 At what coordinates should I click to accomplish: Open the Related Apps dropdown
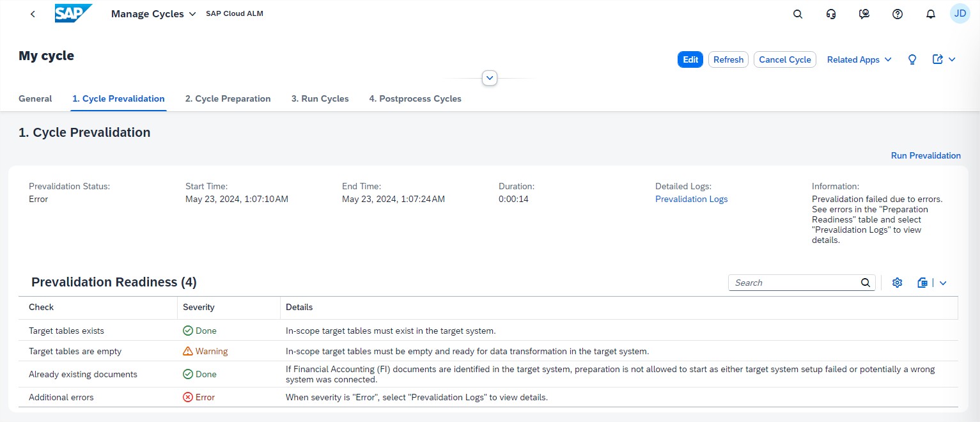[859, 59]
